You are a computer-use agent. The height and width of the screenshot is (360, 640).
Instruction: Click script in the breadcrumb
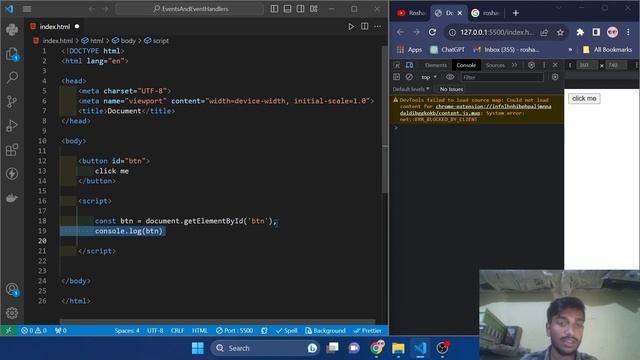coord(160,41)
